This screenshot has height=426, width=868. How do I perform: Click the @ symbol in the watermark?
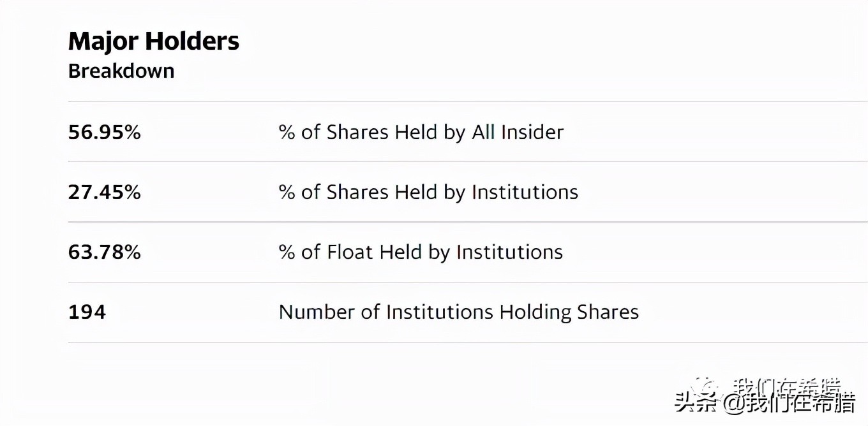coord(733,404)
